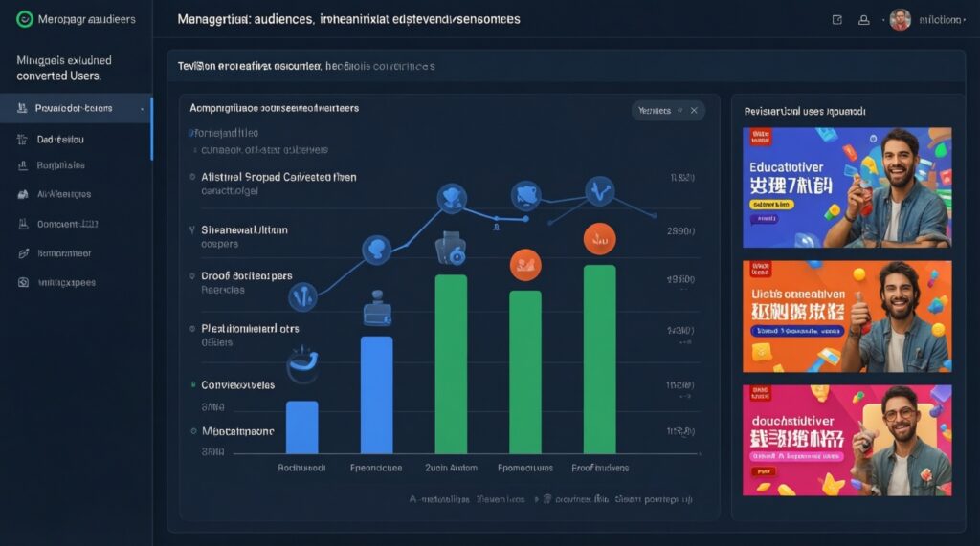This screenshot has width=980, height=546.
Task: Open the pink banner thumbnail at the bottom
Action: tap(847, 440)
